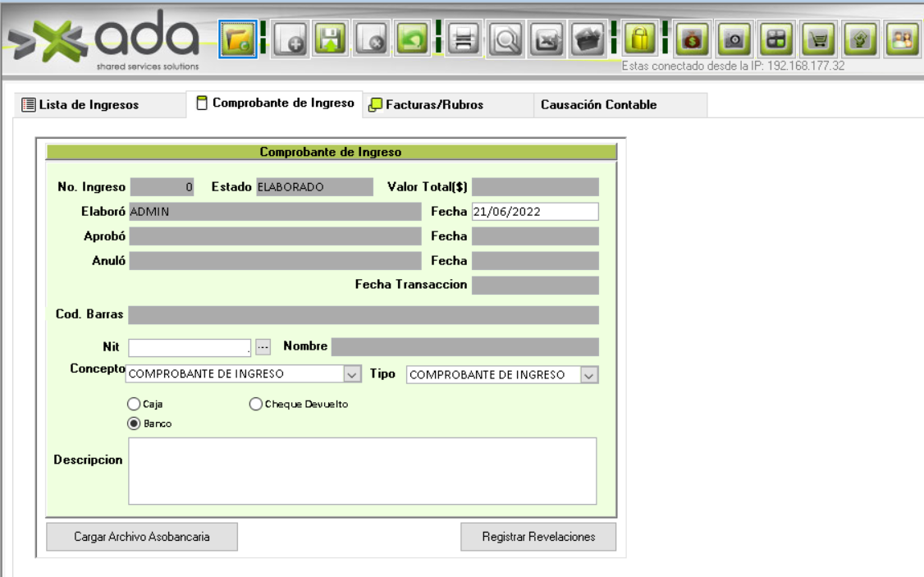Click the Cargar Archivo Asobancaria button
Screen dimensions: 924x577
(x=142, y=537)
